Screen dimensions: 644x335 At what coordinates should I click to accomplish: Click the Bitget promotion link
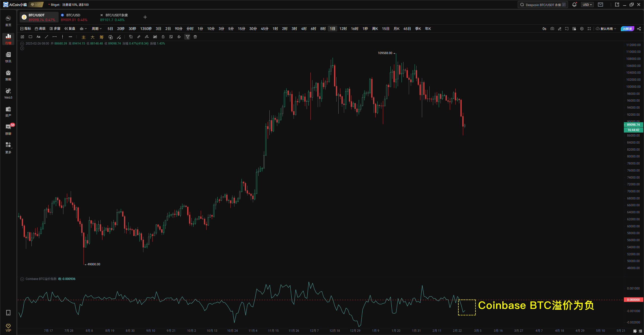[70, 5]
